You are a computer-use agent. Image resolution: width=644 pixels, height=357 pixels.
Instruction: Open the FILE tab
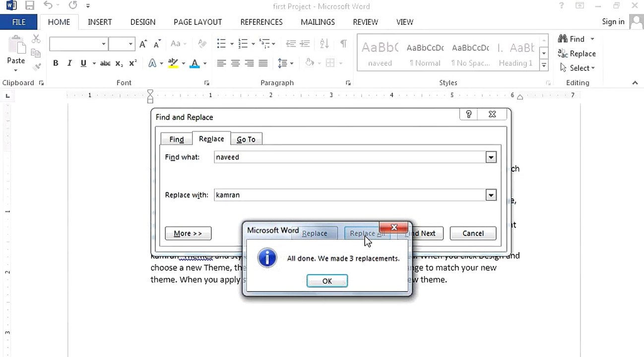19,22
